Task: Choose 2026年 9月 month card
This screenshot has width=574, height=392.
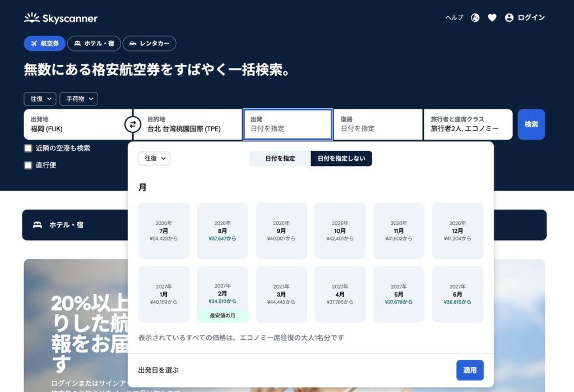Action: 281,231
